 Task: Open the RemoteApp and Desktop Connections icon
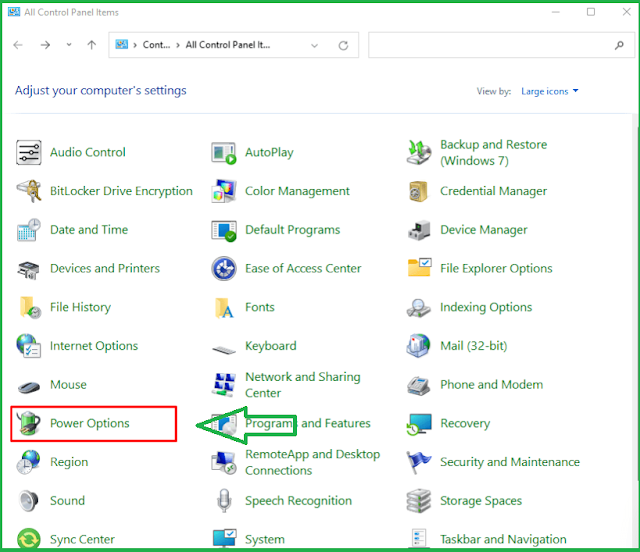pyautogui.click(x=224, y=463)
